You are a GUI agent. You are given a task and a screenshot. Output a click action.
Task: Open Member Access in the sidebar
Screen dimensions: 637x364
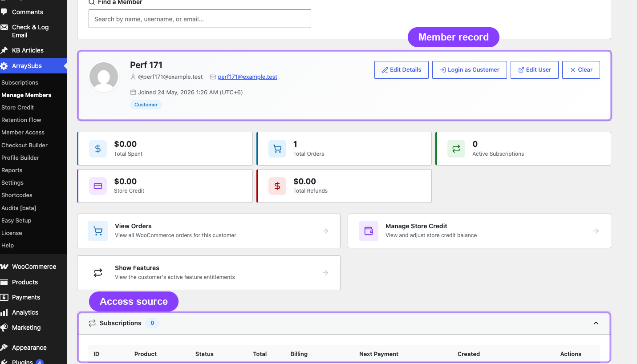pos(23,132)
